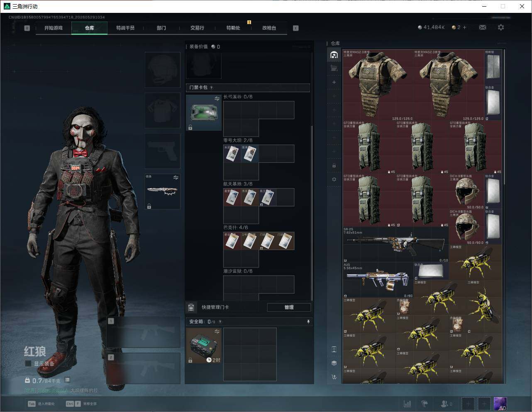Click the 巴克什: 4/6 keycard label

236,228
